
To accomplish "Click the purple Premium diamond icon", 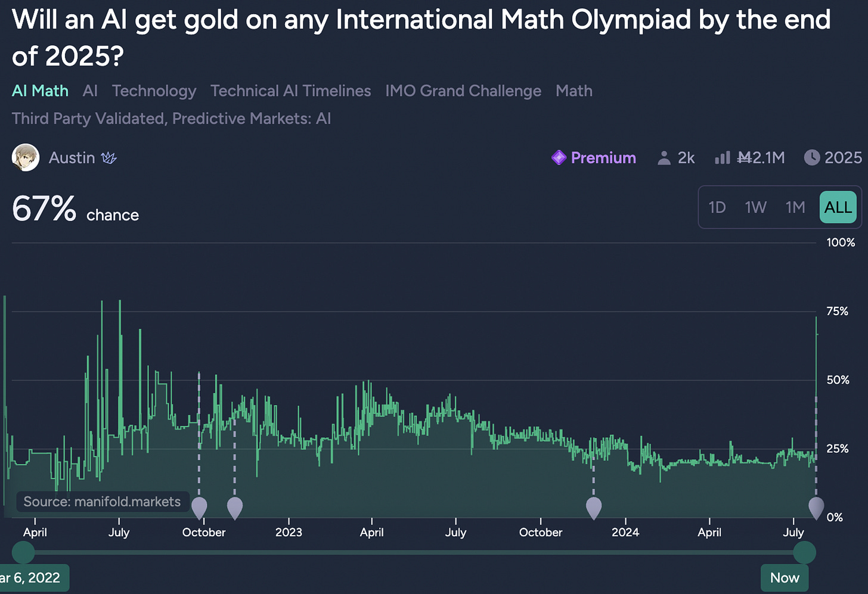I will 559,158.
